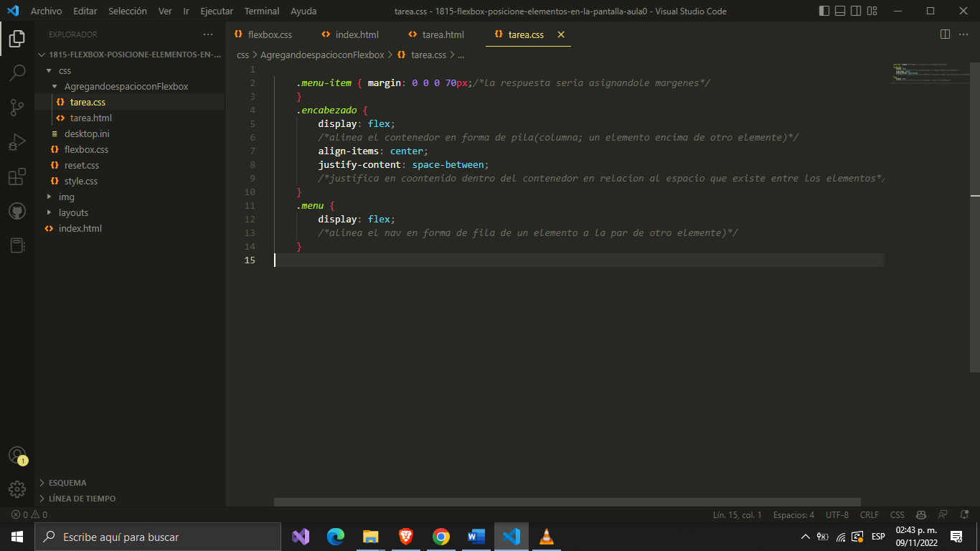
Task: Collapse the AgregandoespacioconFlexbox folder
Action: pos(130,86)
